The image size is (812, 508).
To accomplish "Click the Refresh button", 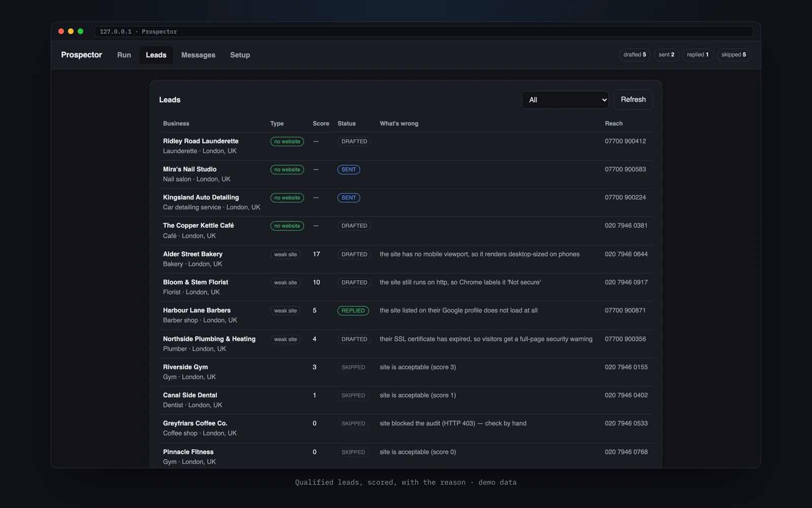I will coord(633,100).
